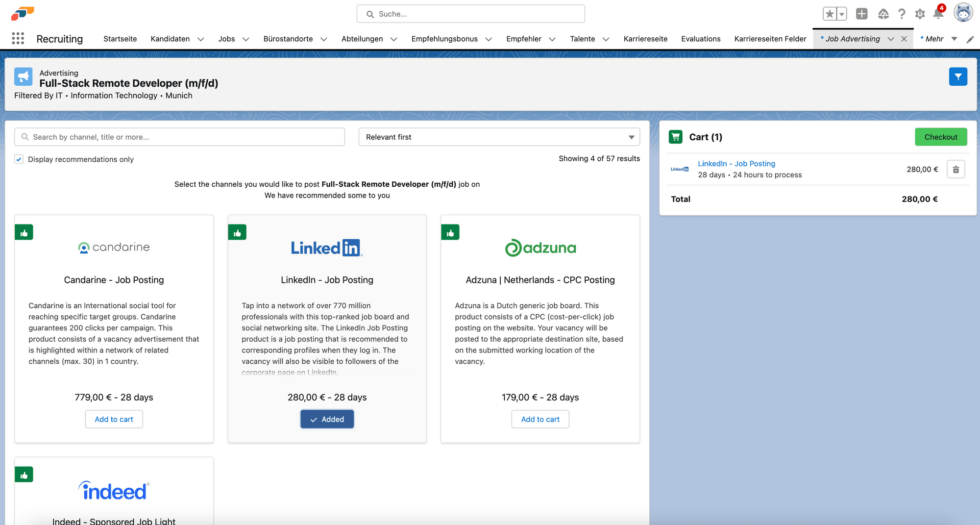Click the company logo in the header
Viewport: 980px width, 525px height.
tap(23, 14)
